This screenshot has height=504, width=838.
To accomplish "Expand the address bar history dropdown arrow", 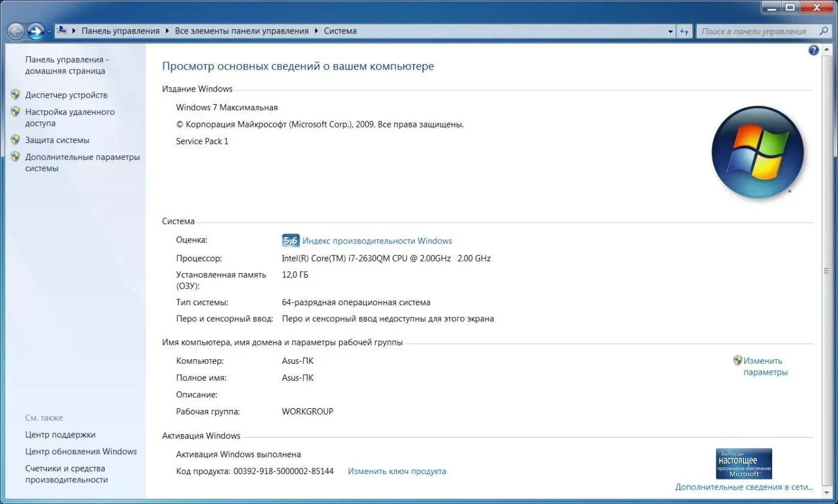I will [670, 31].
